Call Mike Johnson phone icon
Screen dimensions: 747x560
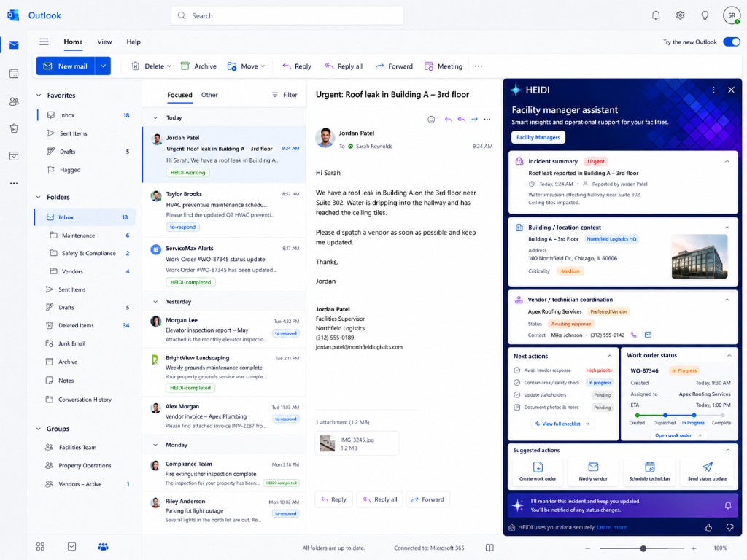(634, 335)
